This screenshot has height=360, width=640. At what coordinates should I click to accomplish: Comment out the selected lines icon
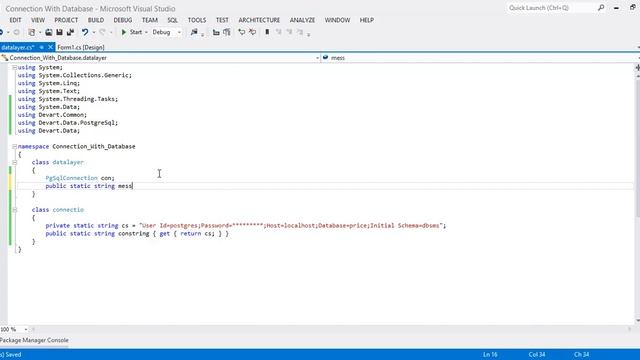(242, 32)
